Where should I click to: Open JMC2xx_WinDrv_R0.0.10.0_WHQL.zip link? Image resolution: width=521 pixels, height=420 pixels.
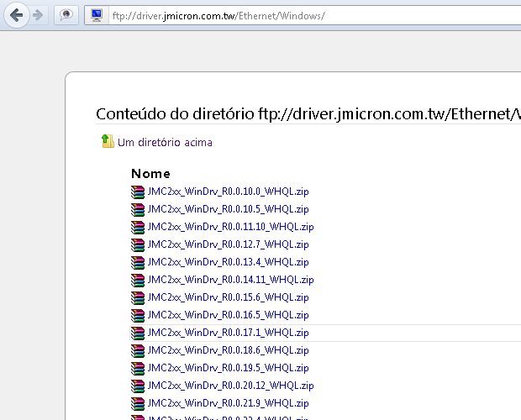(228, 192)
